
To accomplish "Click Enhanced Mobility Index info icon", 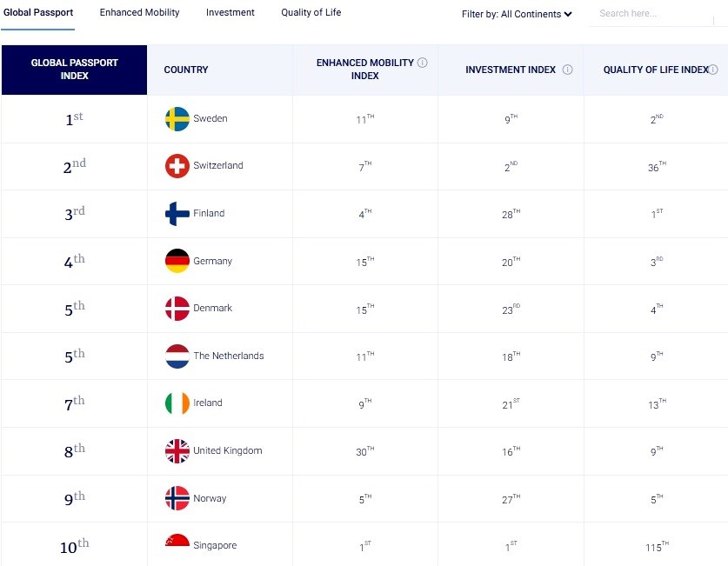I will [x=422, y=63].
